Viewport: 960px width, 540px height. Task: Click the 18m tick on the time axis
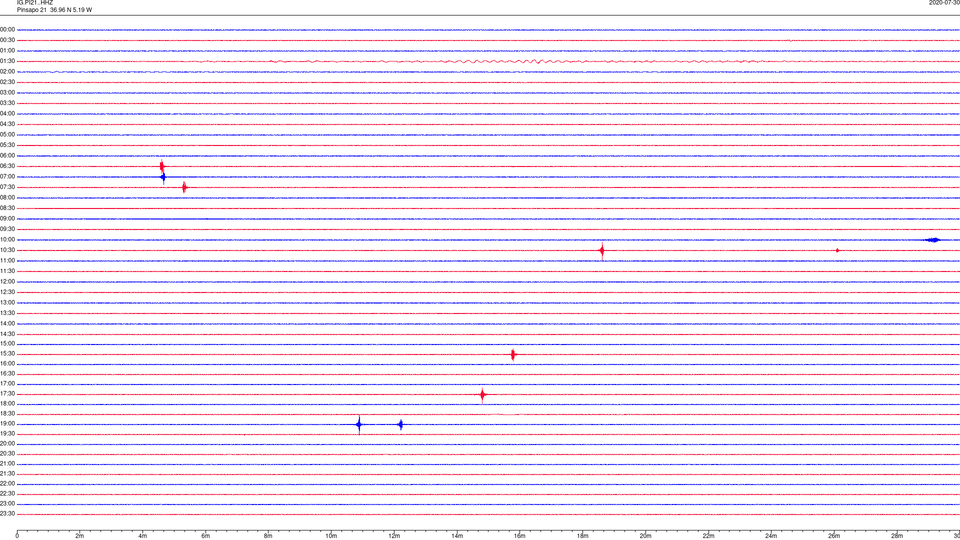[x=583, y=536]
